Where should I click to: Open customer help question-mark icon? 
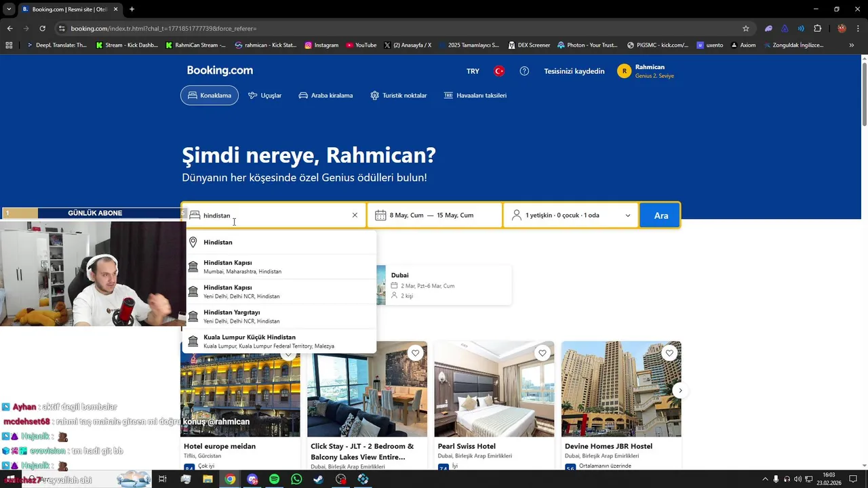point(524,71)
